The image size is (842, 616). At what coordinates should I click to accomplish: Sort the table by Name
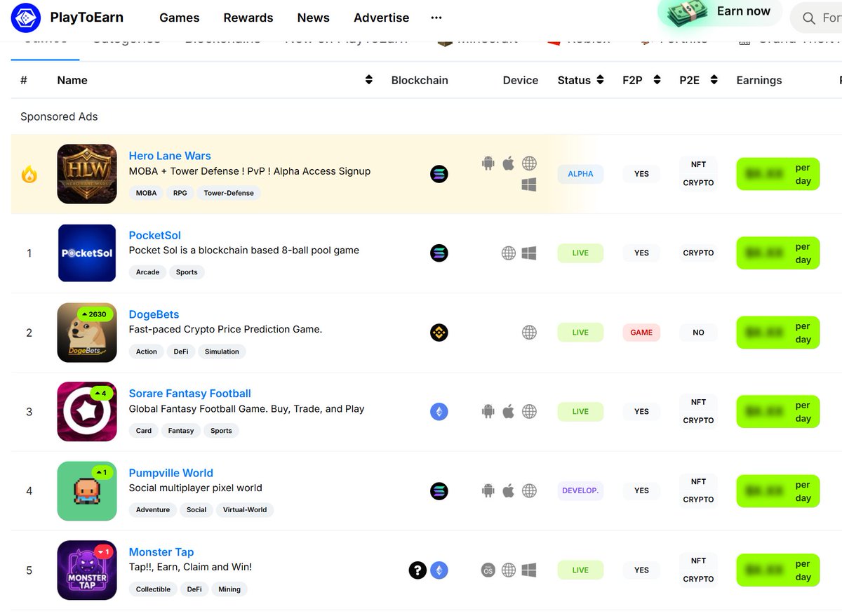coord(369,80)
